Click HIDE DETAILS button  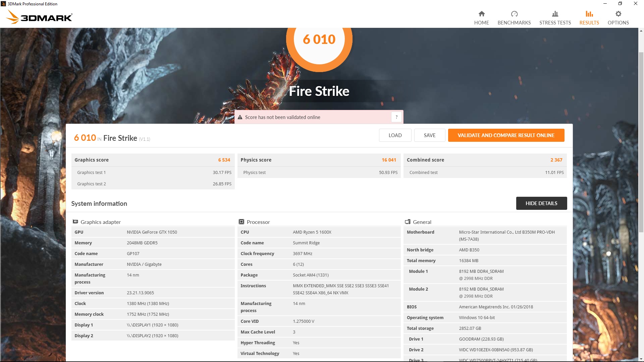pos(541,203)
